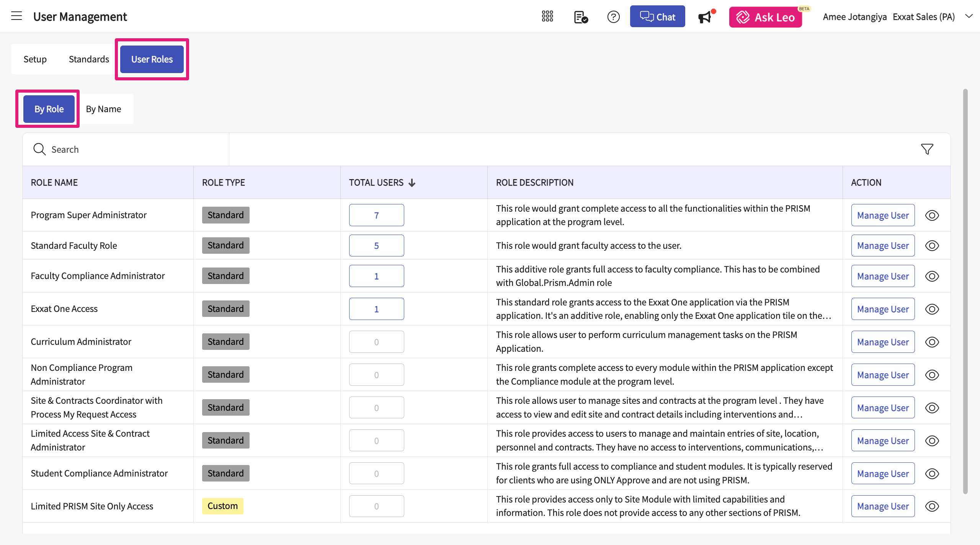View Limited PRISM Site Only Access eye icon
This screenshot has width=980, height=545.
(x=932, y=506)
